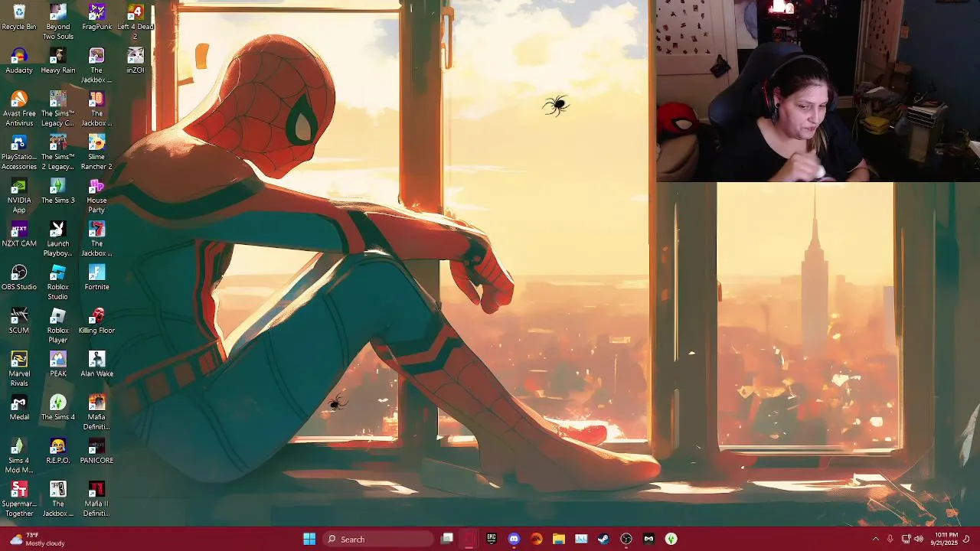Click the taskbar Search box
Viewport: 980px width, 551px height.
click(378, 539)
